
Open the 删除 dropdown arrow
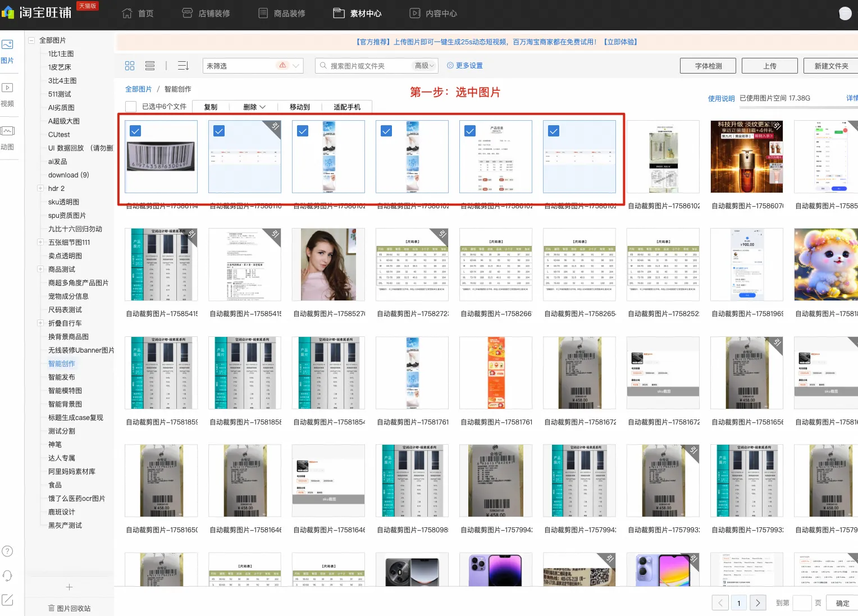[x=263, y=107]
